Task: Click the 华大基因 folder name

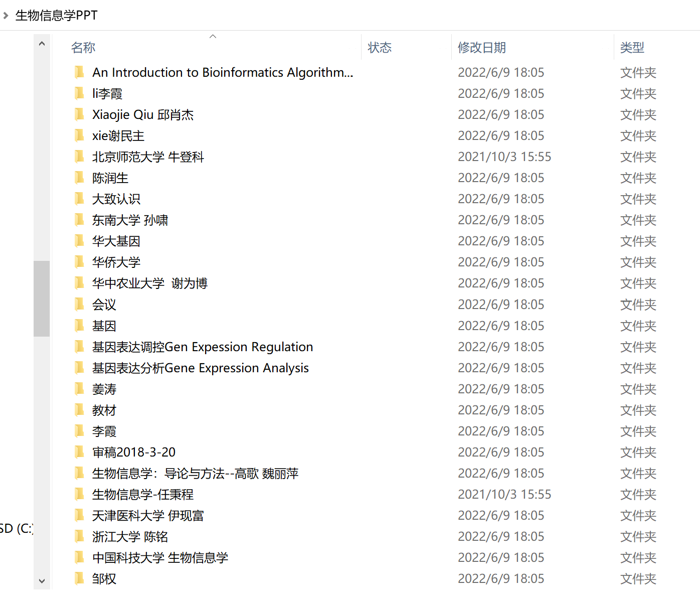Action: 116,241
